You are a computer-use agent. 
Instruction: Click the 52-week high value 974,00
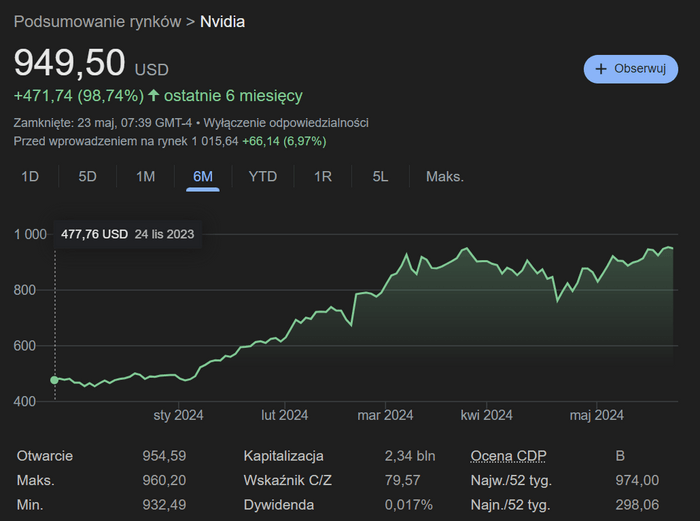coord(637,480)
